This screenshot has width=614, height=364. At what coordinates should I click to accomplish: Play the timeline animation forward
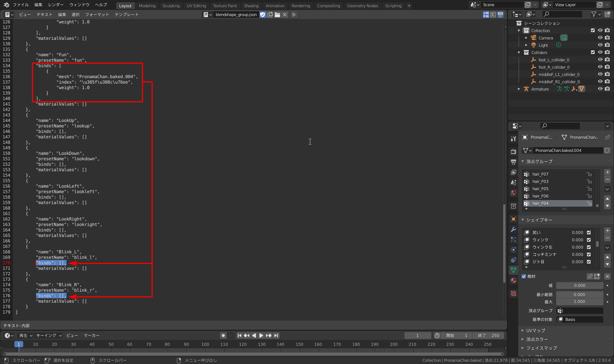click(x=261, y=336)
